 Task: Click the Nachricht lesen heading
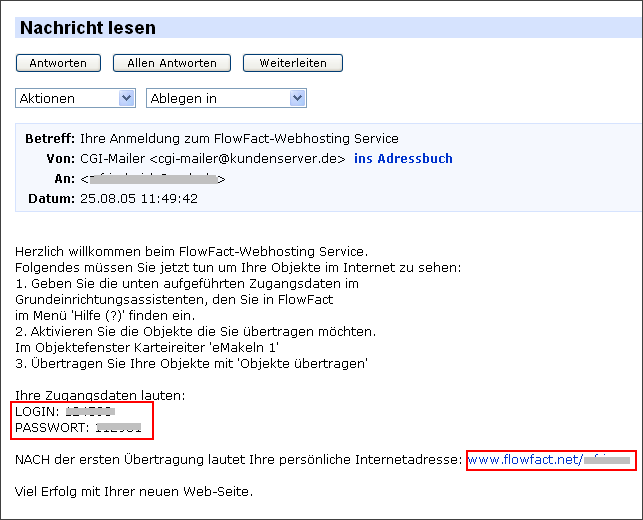point(88,28)
